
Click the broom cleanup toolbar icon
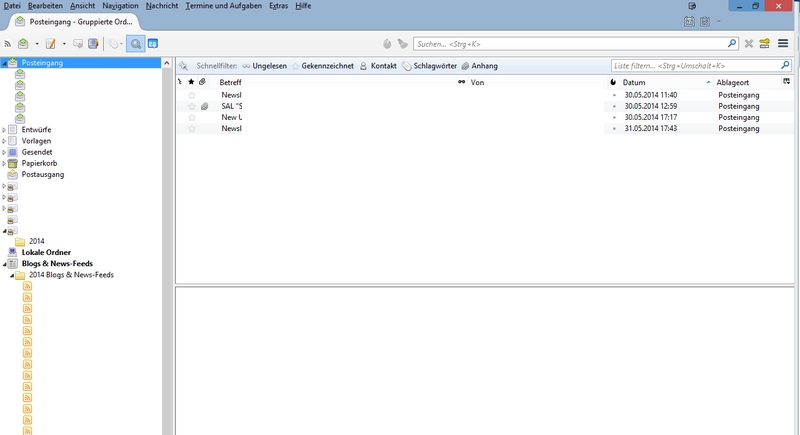[403, 44]
